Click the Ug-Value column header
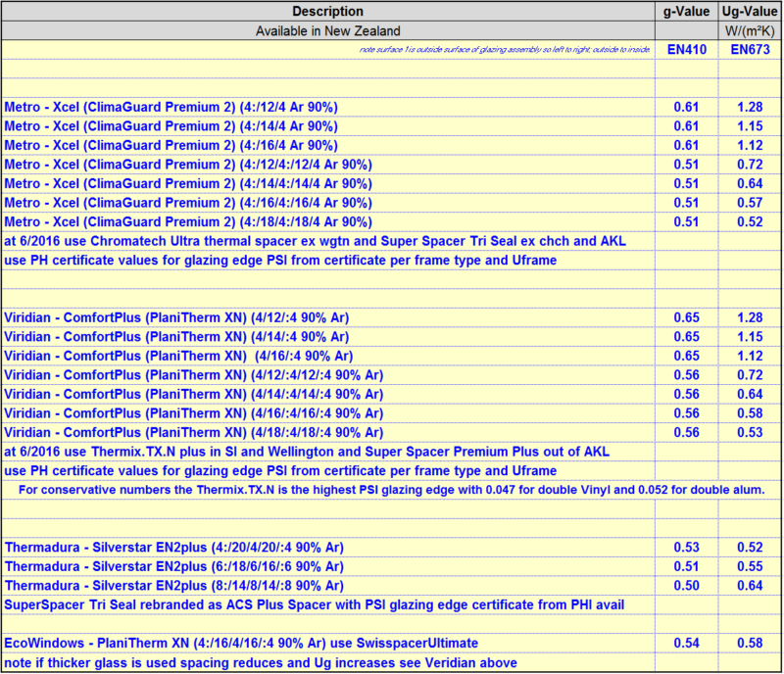Image resolution: width=784 pixels, height=674 pixels. (750, 12)
